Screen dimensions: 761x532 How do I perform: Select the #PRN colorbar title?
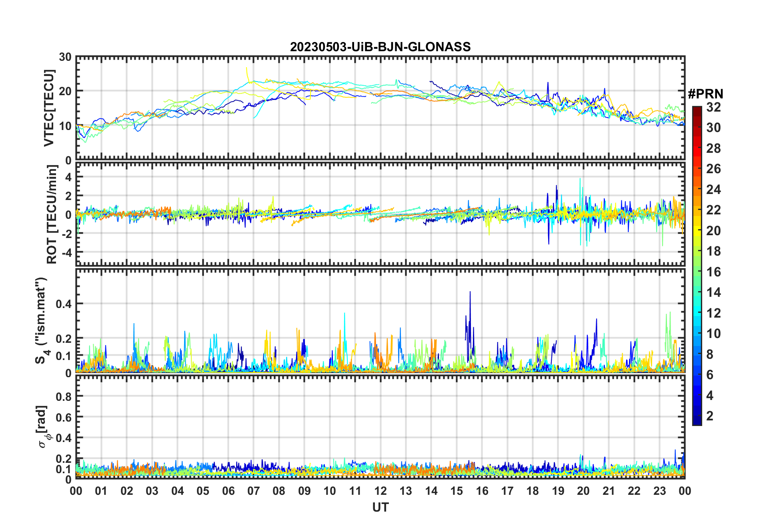tap(705, 94)
